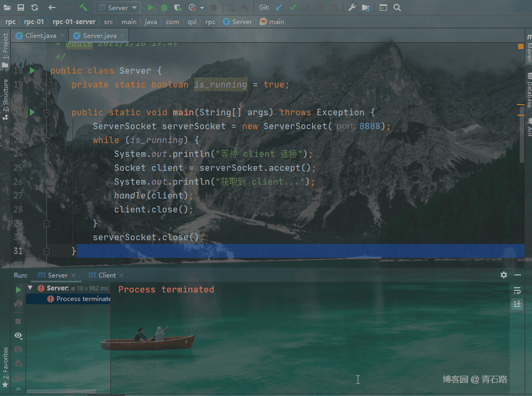Open the Server run configuration dropdown
This screenshot has height=396, width=532.
(x=117, y=7)
